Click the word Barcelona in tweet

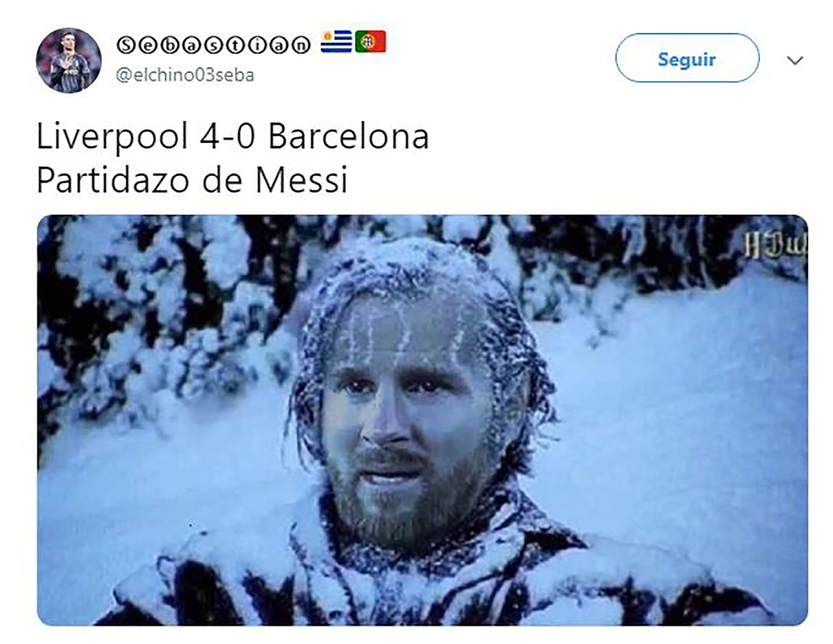pyautogui.click(x=349, y=136)
